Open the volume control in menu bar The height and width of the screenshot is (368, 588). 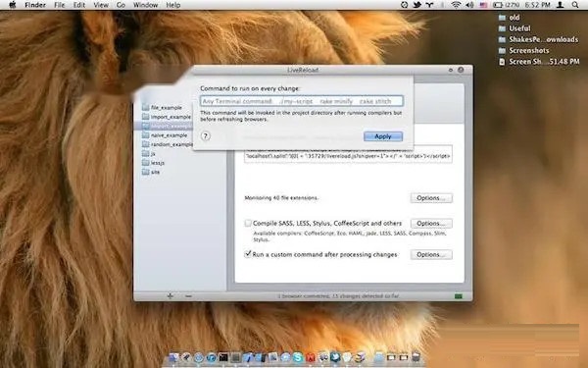[x=469, y=5]
